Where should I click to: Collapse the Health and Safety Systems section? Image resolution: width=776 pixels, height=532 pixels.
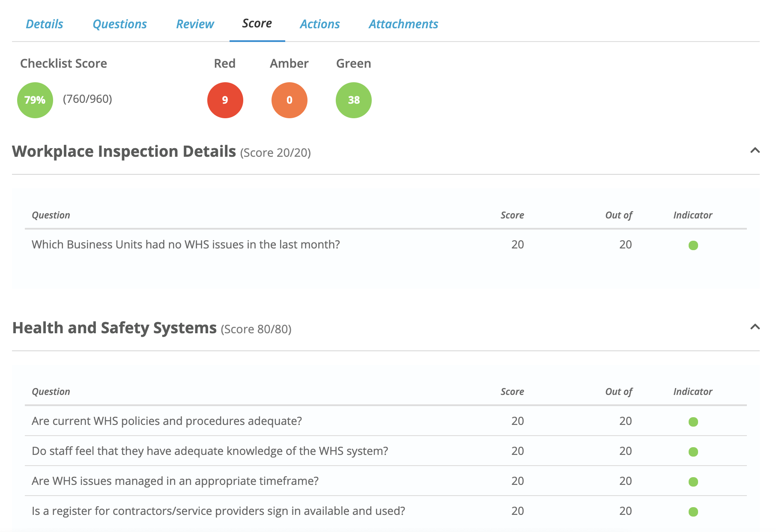[755, 327]
